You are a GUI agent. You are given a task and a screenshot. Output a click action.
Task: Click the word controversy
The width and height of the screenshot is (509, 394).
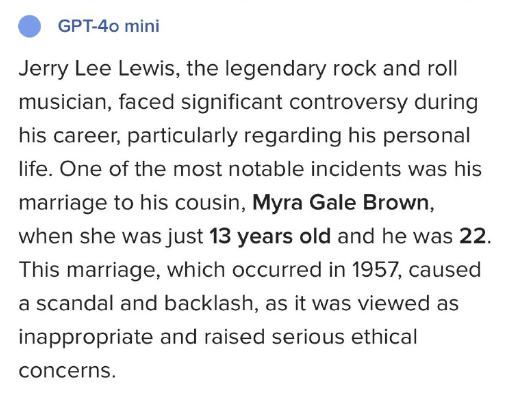pos(348,102)
